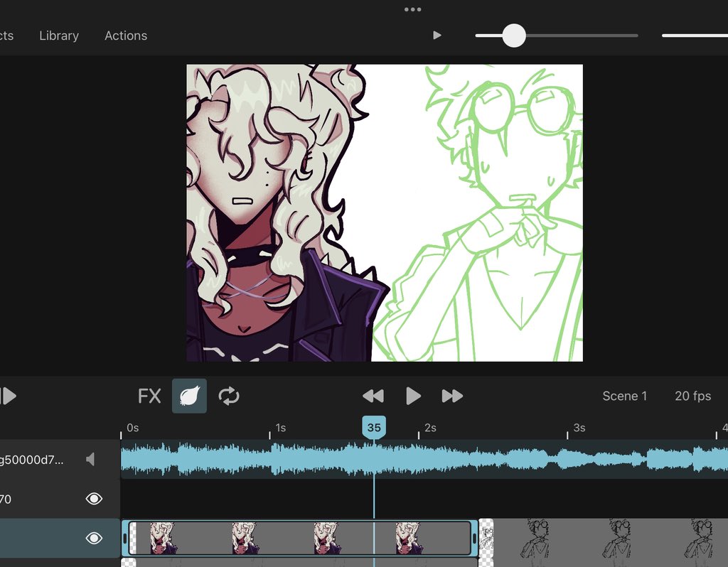Hide the selected highlighted layer
This screenshot has width=728, height=567.
click(x=94, y=539)
